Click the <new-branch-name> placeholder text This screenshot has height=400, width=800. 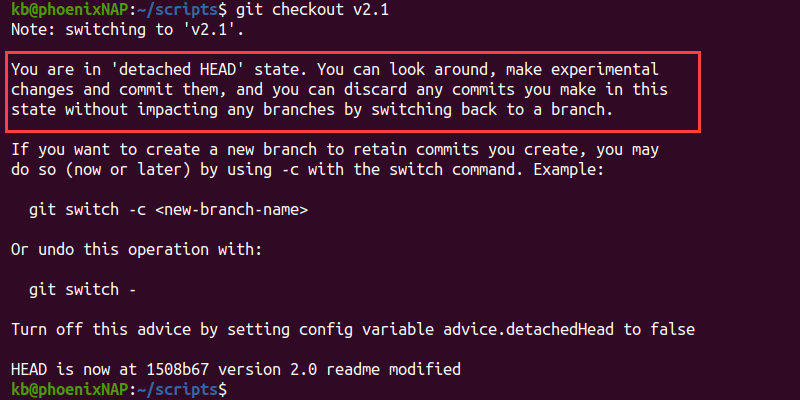pos(232,210)
